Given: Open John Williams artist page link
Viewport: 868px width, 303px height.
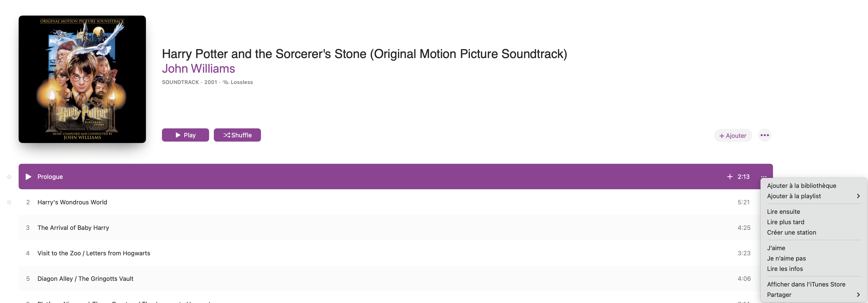Looking at the screenshot, I should point(198,68).
